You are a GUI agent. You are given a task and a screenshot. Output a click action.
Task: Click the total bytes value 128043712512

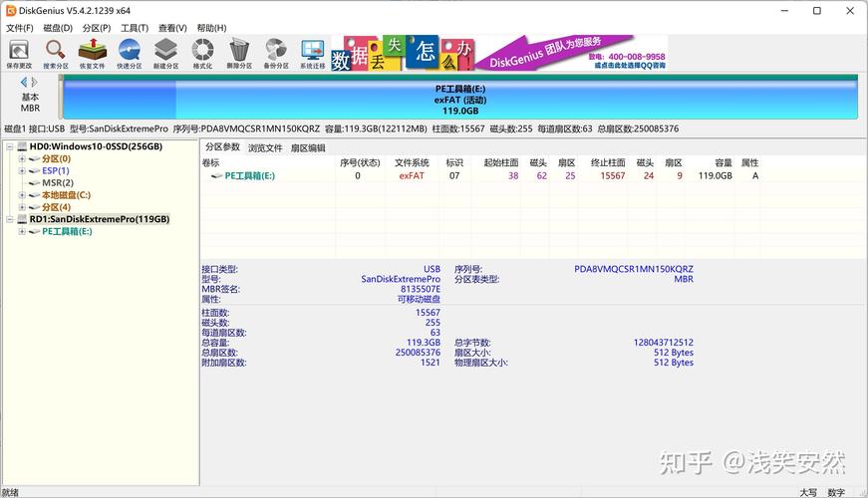pos(663,343)
